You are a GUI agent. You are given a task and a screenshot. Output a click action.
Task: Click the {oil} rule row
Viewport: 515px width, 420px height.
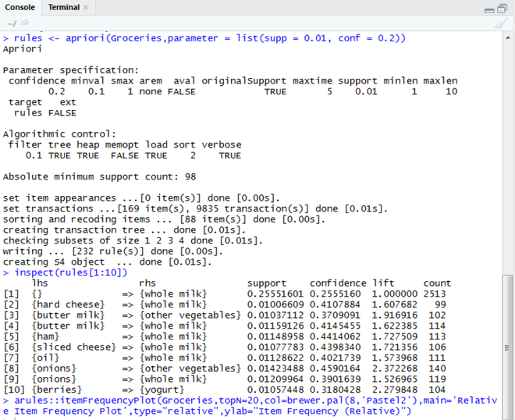click(x=225, y=358)
